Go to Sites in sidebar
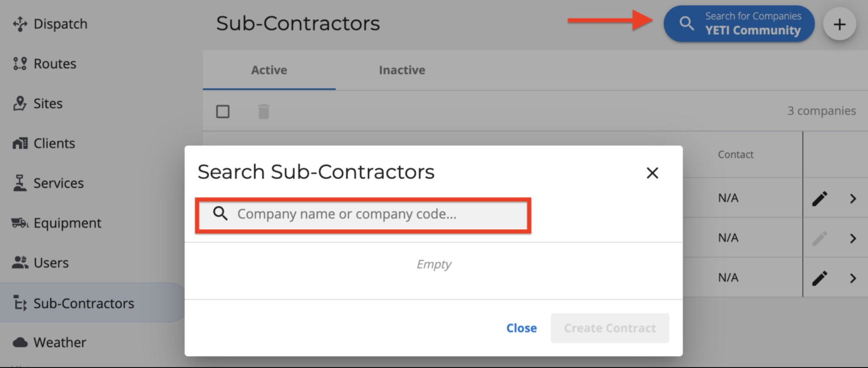 pos(38,104)
